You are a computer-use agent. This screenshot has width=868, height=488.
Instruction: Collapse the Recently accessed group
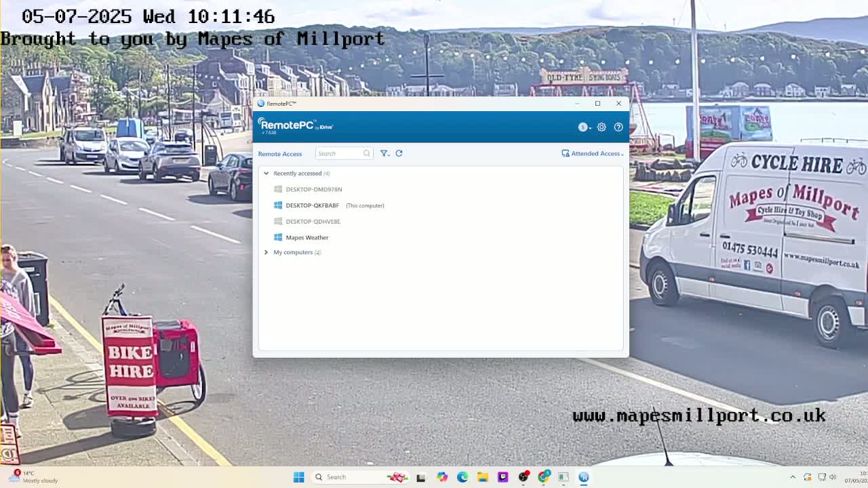(x=266, y=174)
